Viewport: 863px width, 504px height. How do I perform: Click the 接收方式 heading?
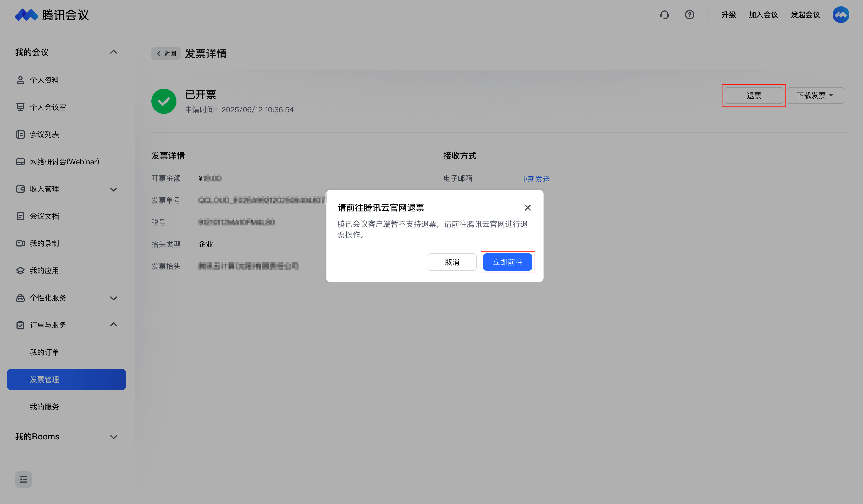460,156
